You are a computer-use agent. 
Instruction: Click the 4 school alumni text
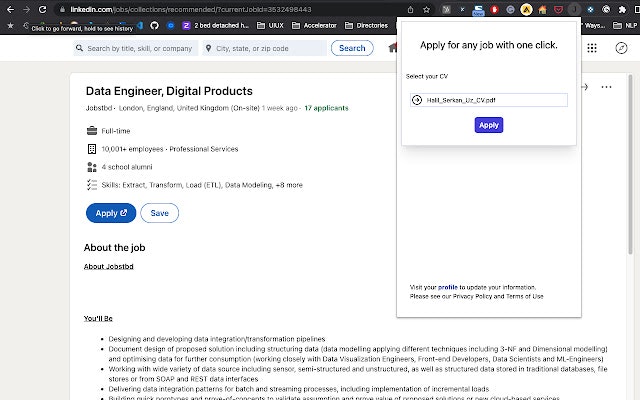[x=127, y=167]
